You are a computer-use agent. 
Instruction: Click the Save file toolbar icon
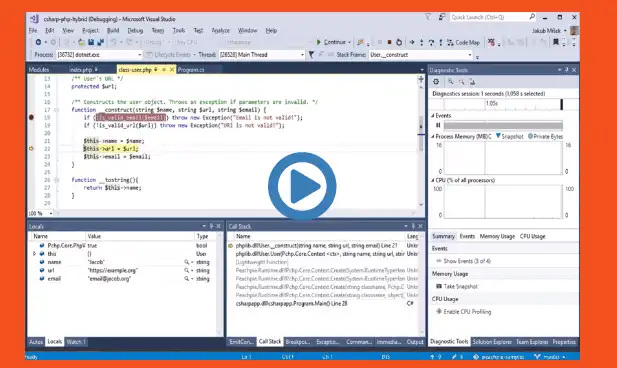(x=91, y=42)
